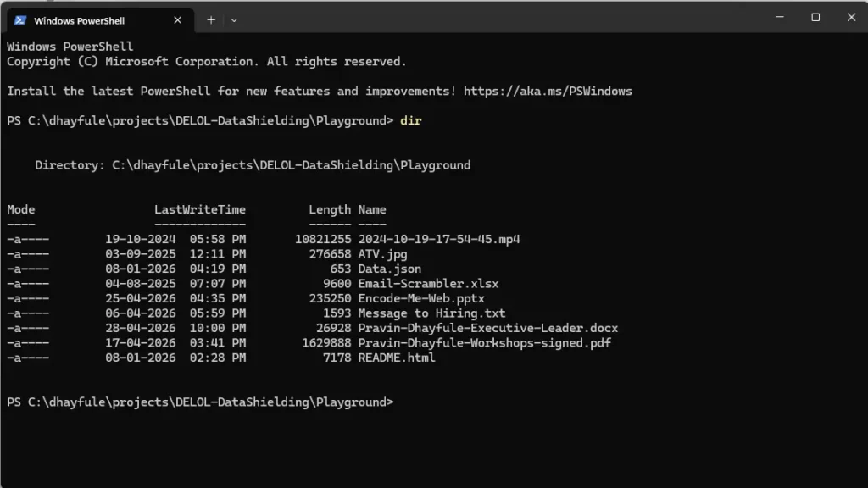Click the length value 26928
Viewport: 868px width, 488px height.
333,328
